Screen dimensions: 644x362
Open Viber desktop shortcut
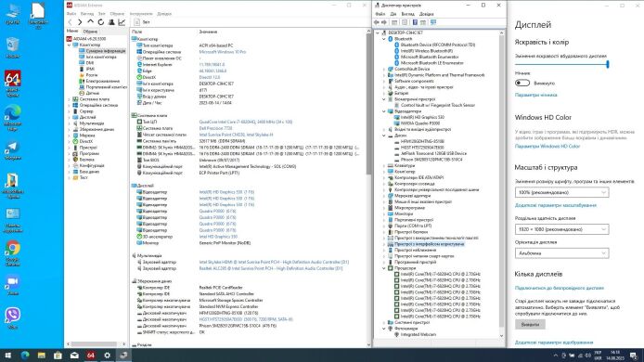coord(13,318)
